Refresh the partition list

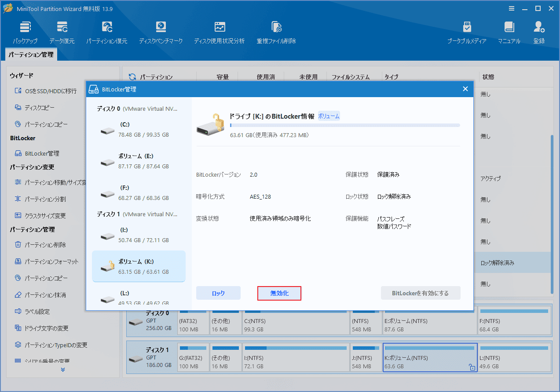(x=132, y=77)
